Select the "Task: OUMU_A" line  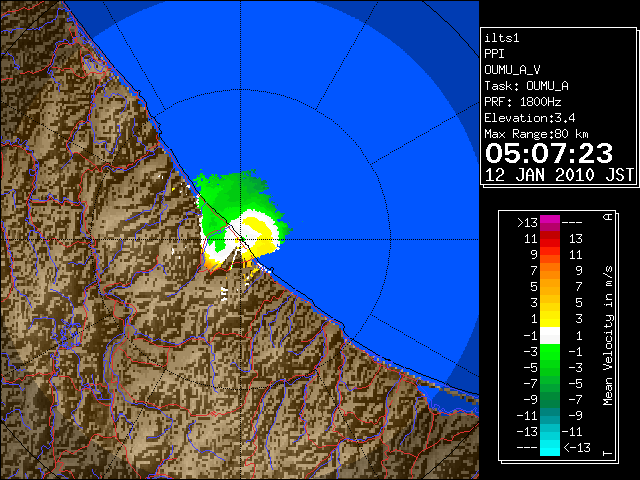coord(527,86)
